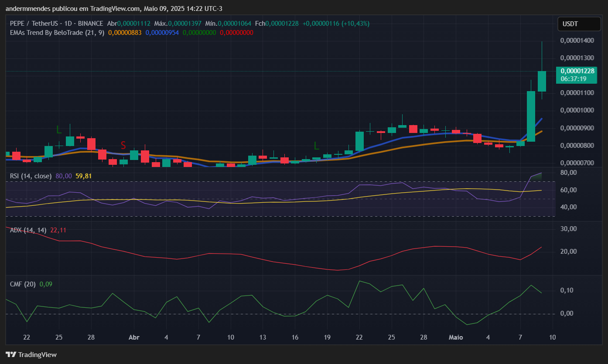Click the close value Fch 0,00001228
The image size is (608, 364).
tap(277, 24)
